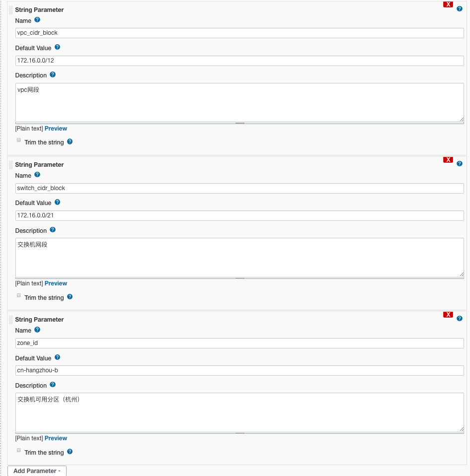The height and width of the screenshot is (476, 470).
Task: Enable Trim the string for vpc_cidr_block
Action: (x=19, y=140)
